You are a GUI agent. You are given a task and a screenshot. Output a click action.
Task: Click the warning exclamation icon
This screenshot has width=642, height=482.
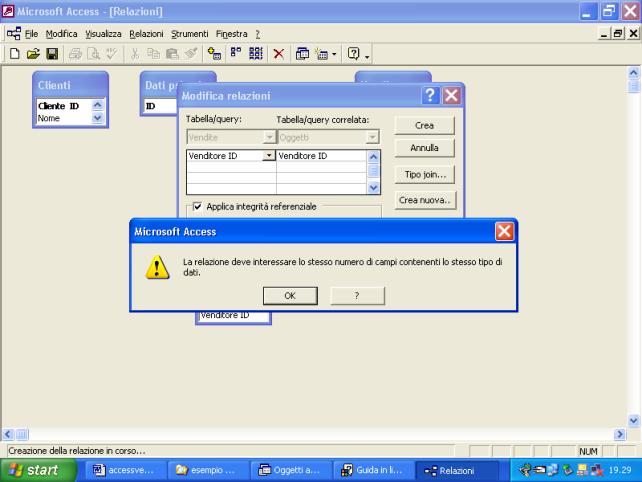pos(158,267)
